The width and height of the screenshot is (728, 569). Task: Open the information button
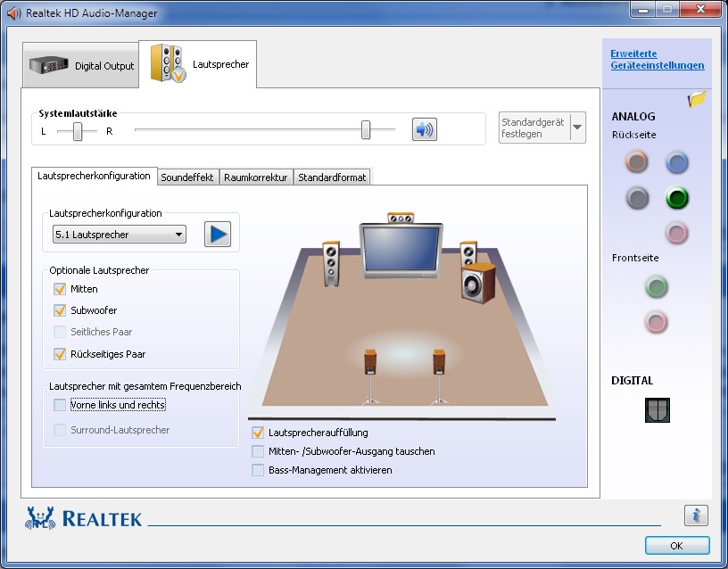click(696, 515)
